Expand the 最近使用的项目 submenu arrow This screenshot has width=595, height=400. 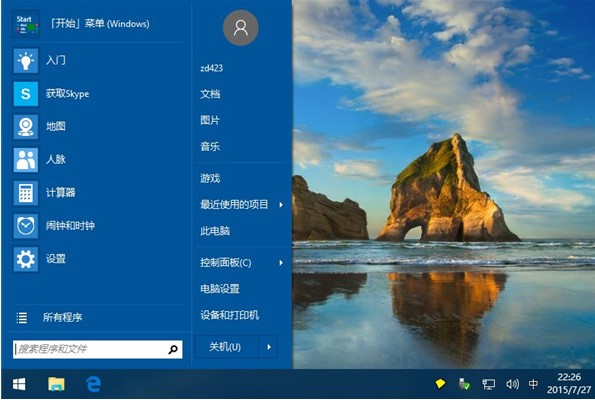coord(281,205)
